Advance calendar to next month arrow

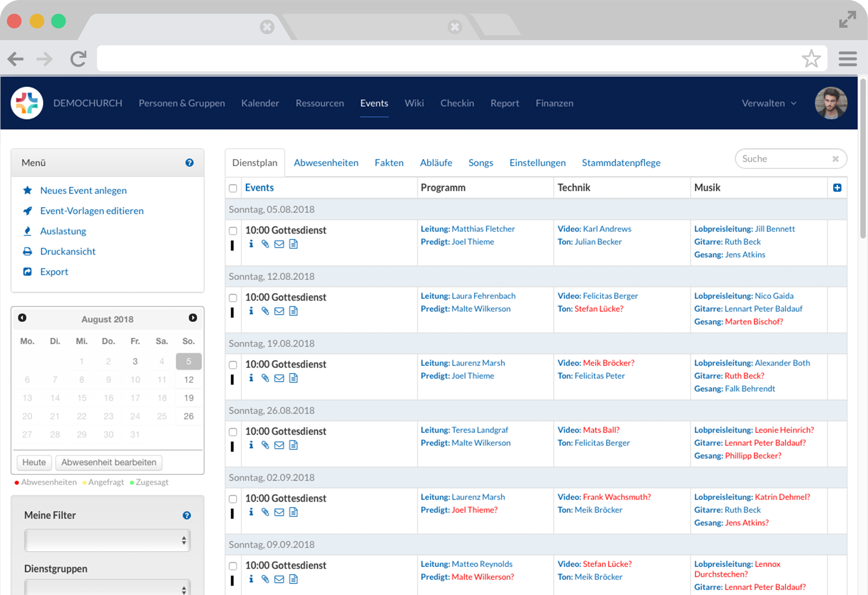tap(193, 318)
